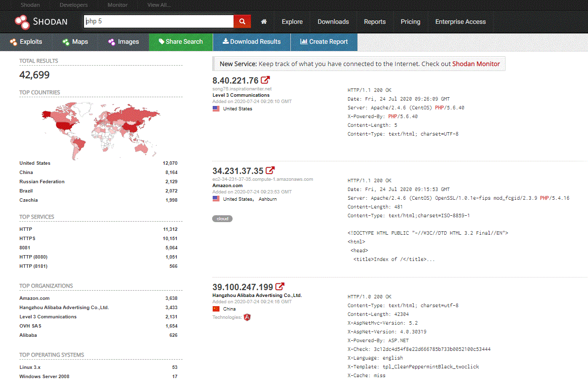Click the AngularJS technology icon
Viewport: 588px width, 382px height.
247,317
